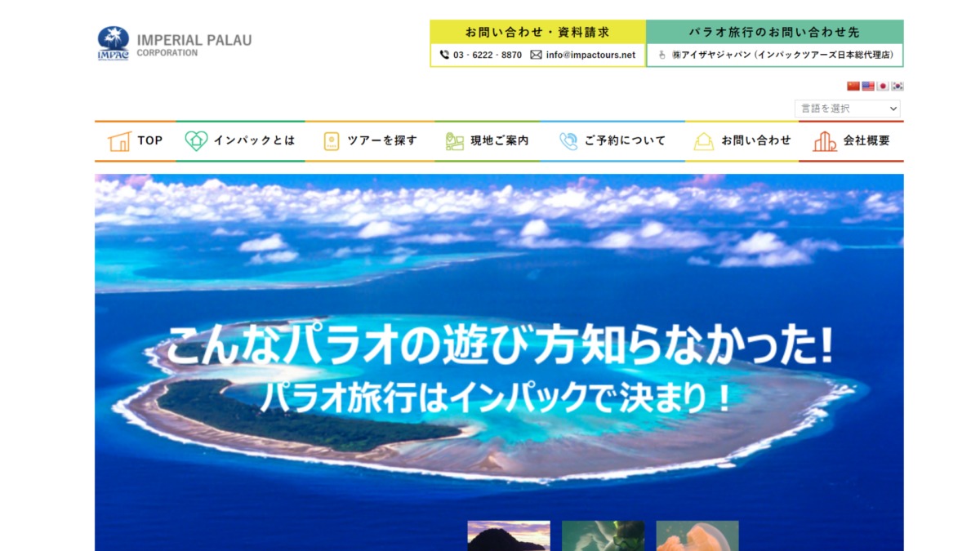Click the map icon for 現地ご案内
980x551 pixels.
click(455, 141)
